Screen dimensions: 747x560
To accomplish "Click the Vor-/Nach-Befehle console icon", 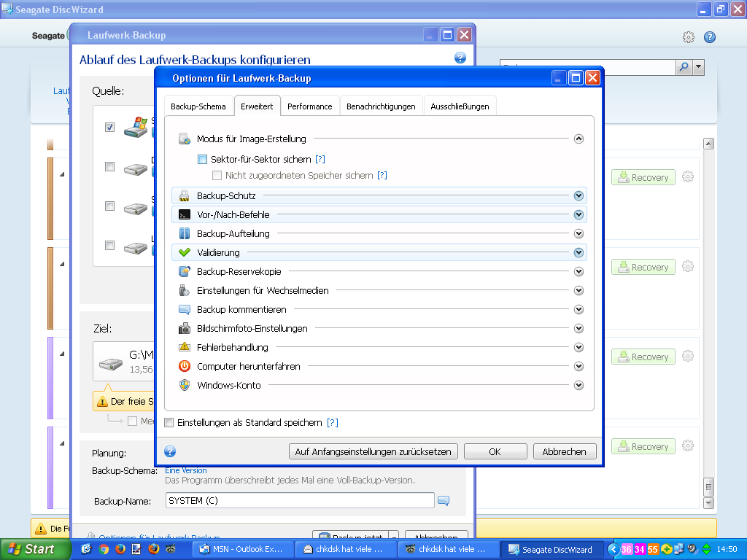I will point(185,215).
